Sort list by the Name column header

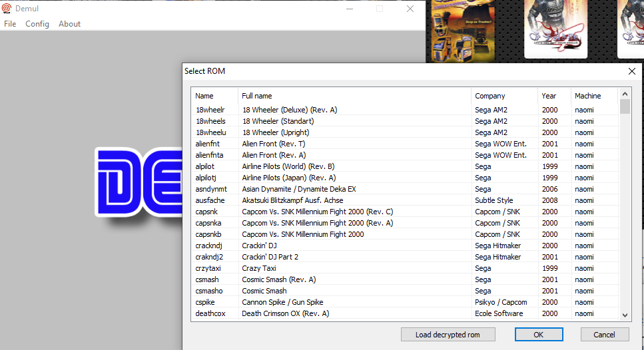214,96
